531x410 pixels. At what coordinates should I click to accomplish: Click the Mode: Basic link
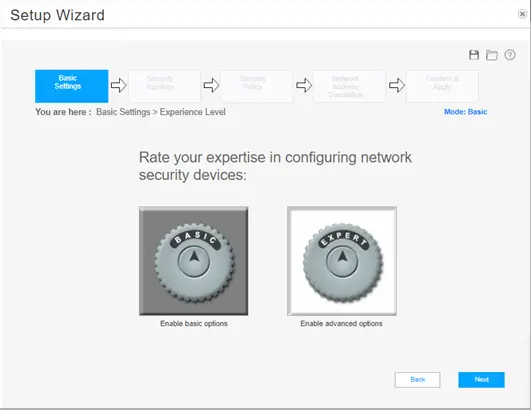466,112
